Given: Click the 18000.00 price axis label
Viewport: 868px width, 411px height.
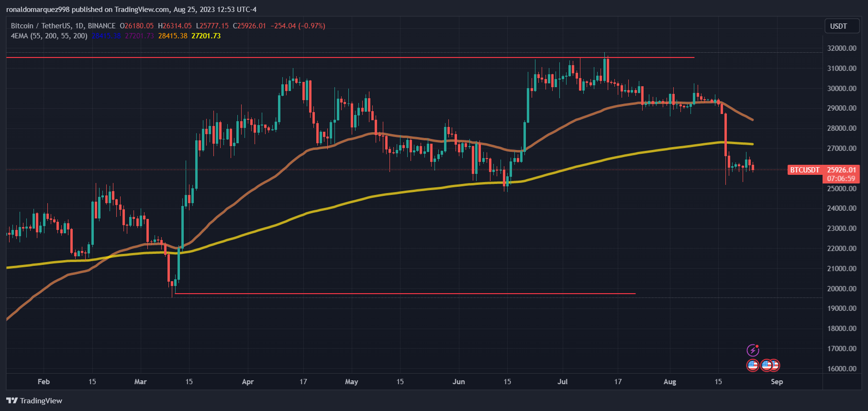Looking at the screenshot, I should tap(842, 329).
